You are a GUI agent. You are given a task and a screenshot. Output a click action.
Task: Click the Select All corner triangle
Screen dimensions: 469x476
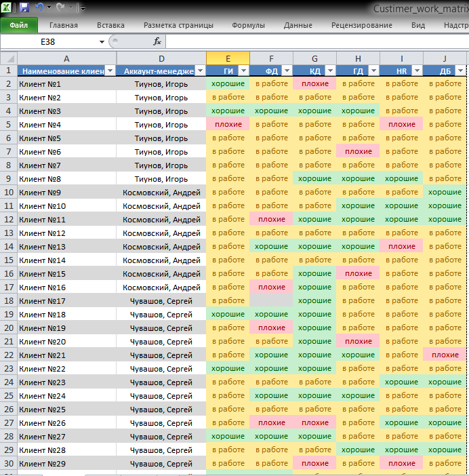[x=10, y=58]
